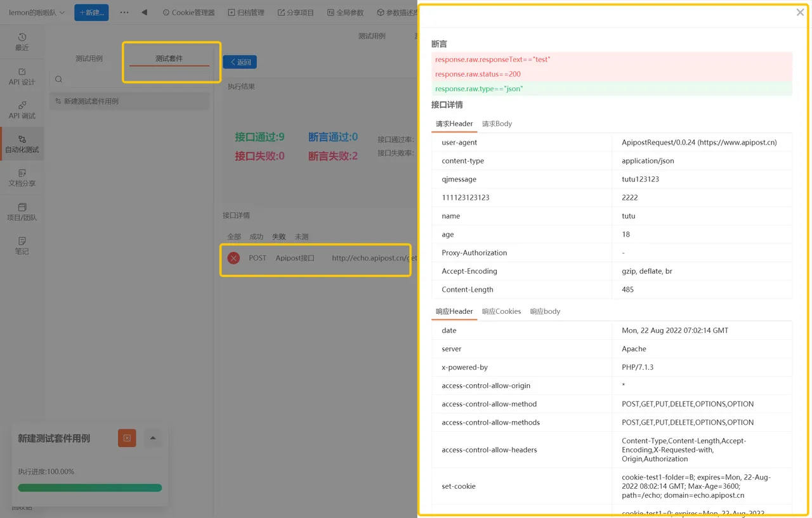Viewport: 812px width, 518px height.
Task: Stop the run with the red square button
Action: pos(127,438)
